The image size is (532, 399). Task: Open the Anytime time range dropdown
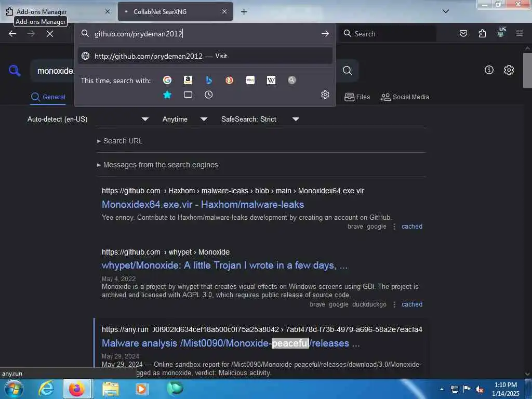click(x=184, y=119)
